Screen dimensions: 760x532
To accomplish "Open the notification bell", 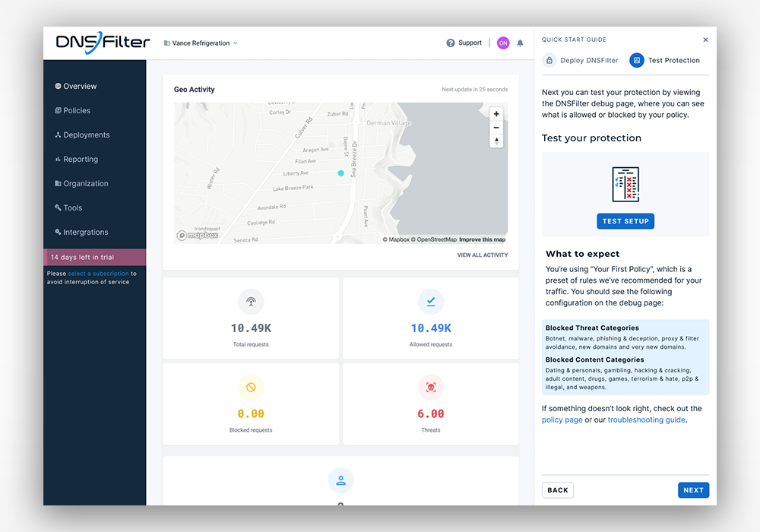I will point(520,43).
